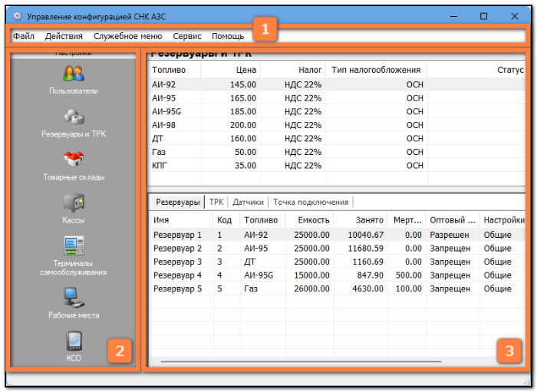Click the Налог column header
This screenshot has width=537, height=392.
(x=293, y=70)
